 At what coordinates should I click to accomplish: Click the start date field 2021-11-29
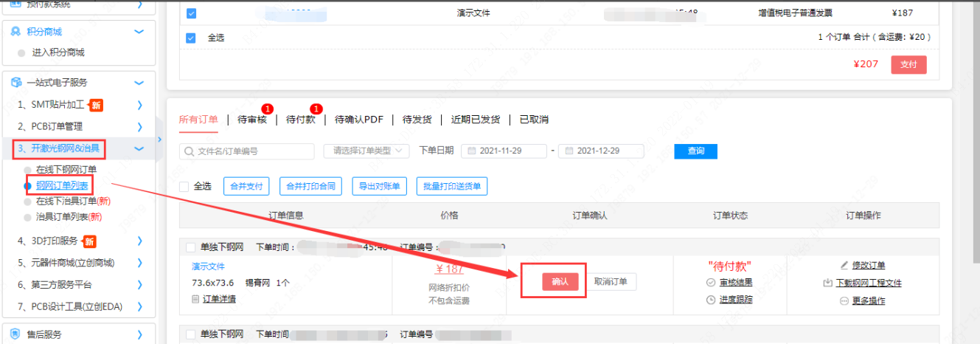(x=505, y=151)
